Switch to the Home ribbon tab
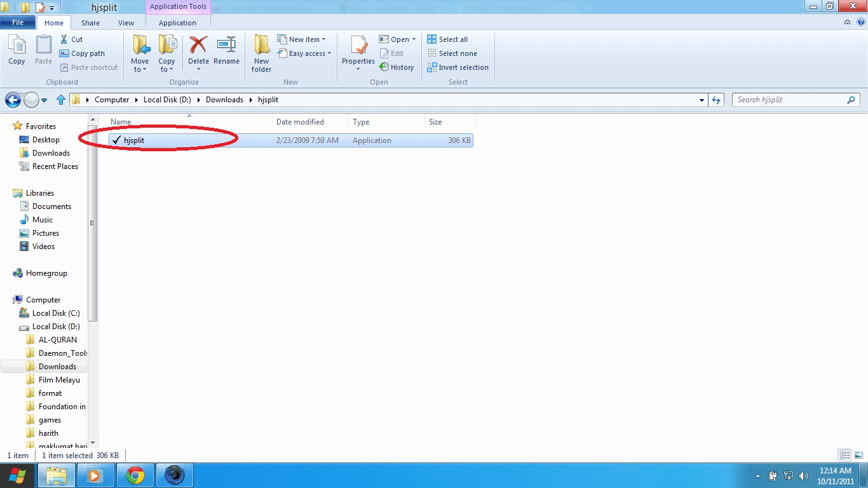Viewport: 868px width, 488px height. point(54,23)
